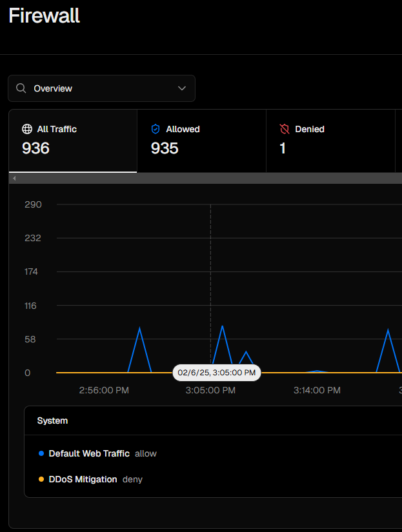This screenshot has width=402, height=532.
Task: Click the 116 y-axis label
Action: pos(30,306)
